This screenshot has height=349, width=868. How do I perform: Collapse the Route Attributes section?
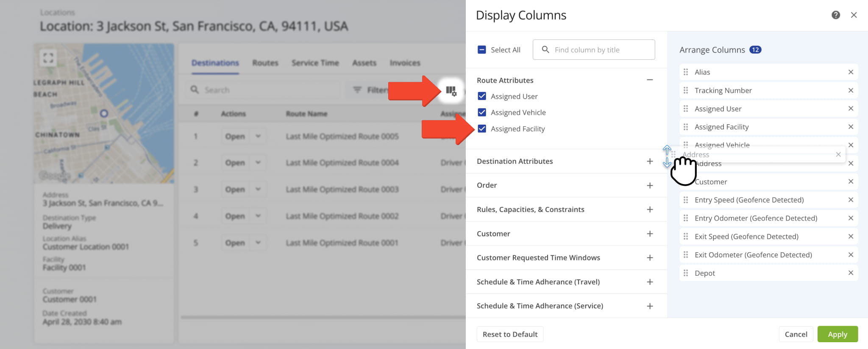[649, 80]
